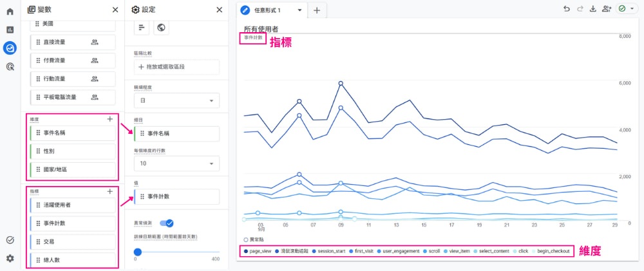Click the 國家/地區 dimension

(x=73, y=169)
